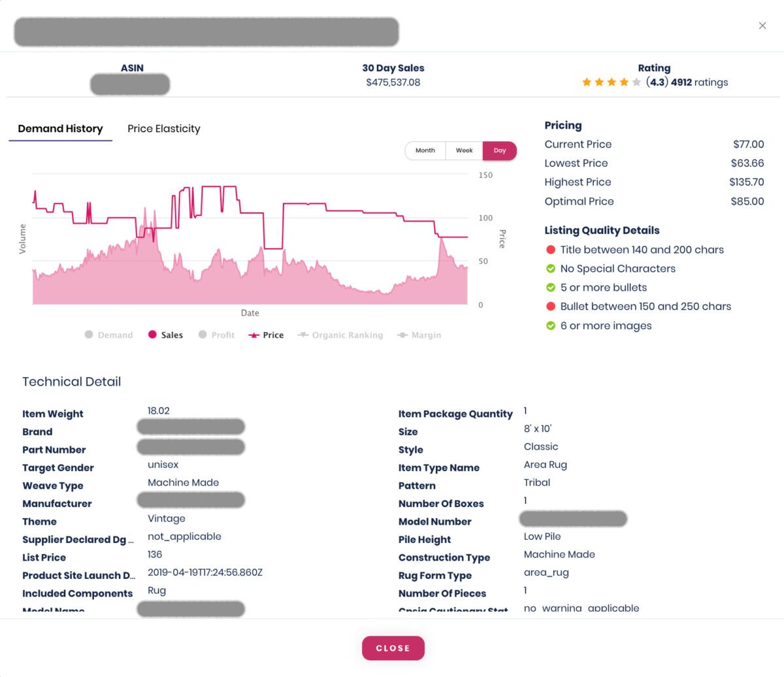Click the Demand legend dot

pos(89,335)
